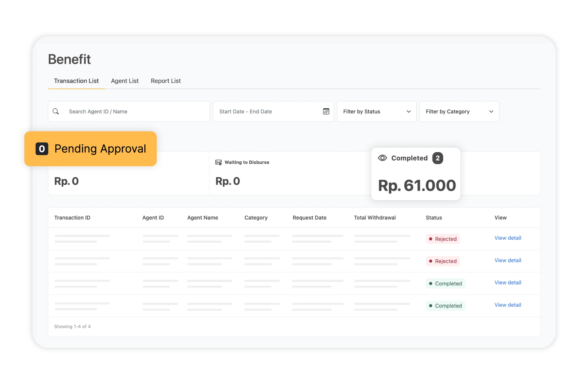Viewport: 588px width, 392px height.
Task: Click the Total Withdrawal column header
Action: tap(375, 218)
